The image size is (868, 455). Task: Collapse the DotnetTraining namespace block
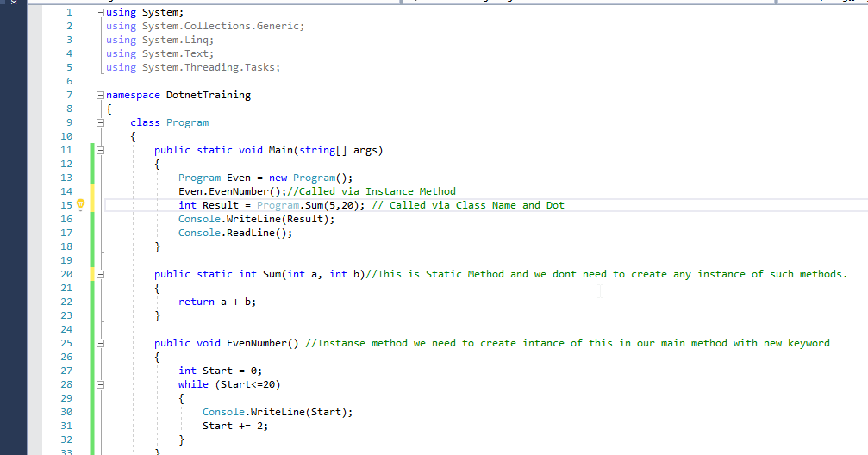click(100, 95)
